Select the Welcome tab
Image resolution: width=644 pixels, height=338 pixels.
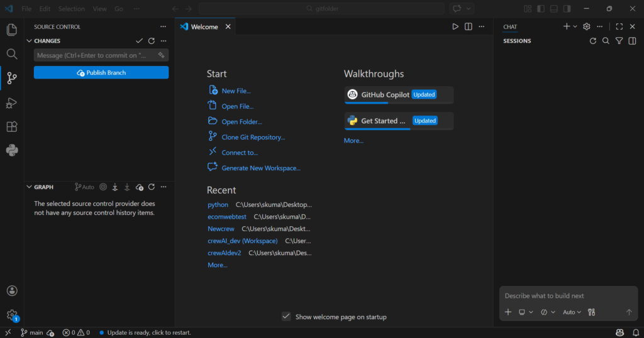(204, 27)
